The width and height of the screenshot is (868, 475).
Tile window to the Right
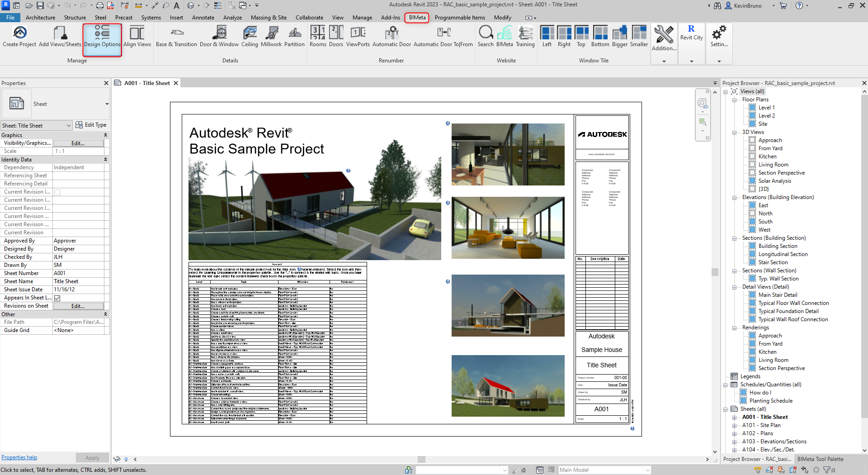564,36
